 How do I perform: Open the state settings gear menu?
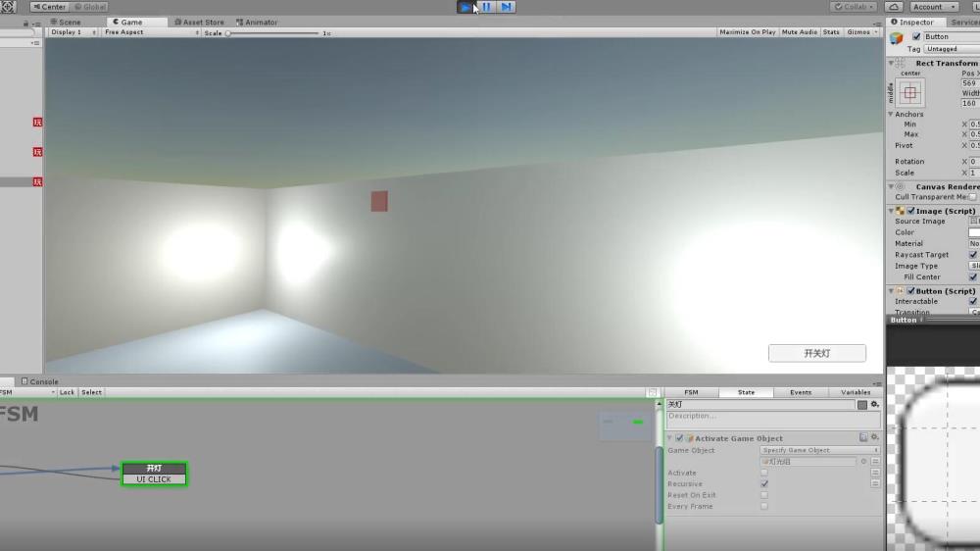click(x=875, y=405)
